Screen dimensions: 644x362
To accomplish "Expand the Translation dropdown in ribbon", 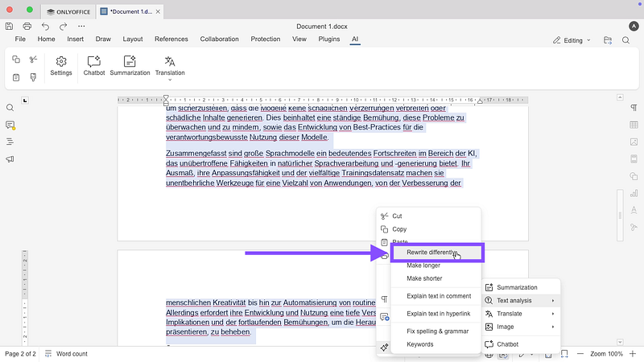I will 170,80.
